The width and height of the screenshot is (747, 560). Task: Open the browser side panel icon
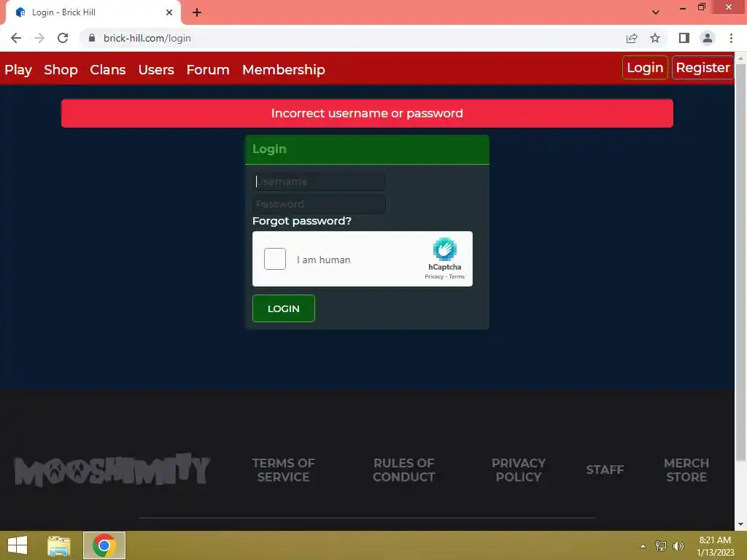[x=684, y=38]
